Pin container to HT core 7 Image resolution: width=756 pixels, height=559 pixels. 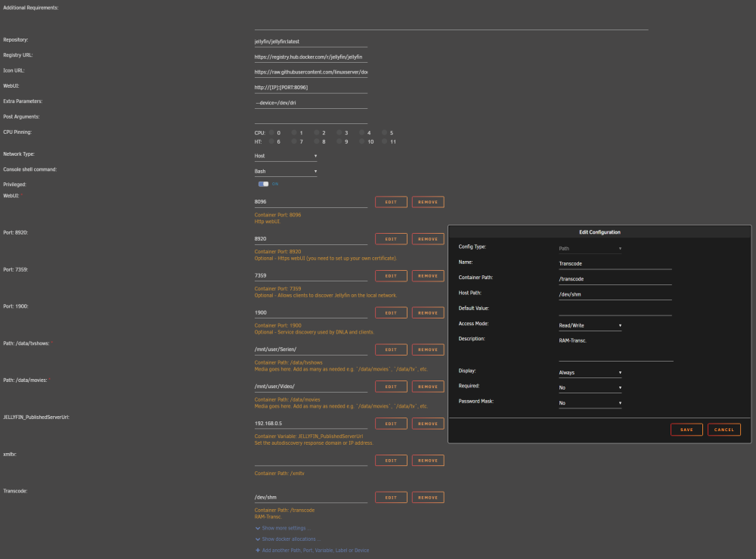pyautogui.click(x=294, y=141)
